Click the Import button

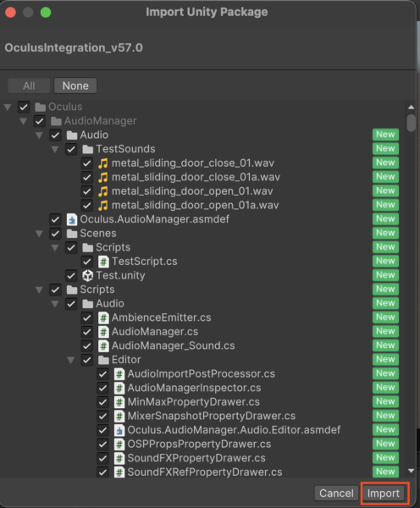[384, 493]
